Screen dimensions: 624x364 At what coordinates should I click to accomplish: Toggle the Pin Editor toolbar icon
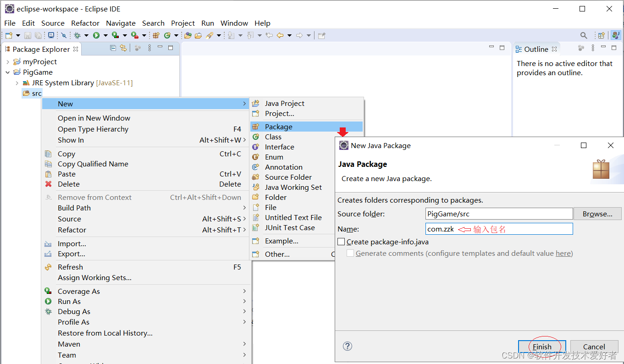tap(322, 35)
